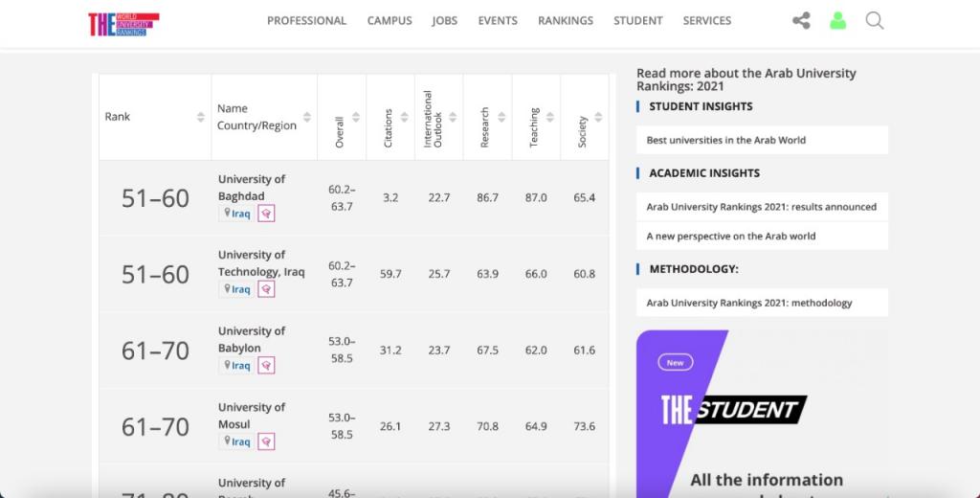This screenshot has height=498, width=980.
Task: Sort table by Overall score arrows
Action: pyautogui.click(x=356, y=117)
